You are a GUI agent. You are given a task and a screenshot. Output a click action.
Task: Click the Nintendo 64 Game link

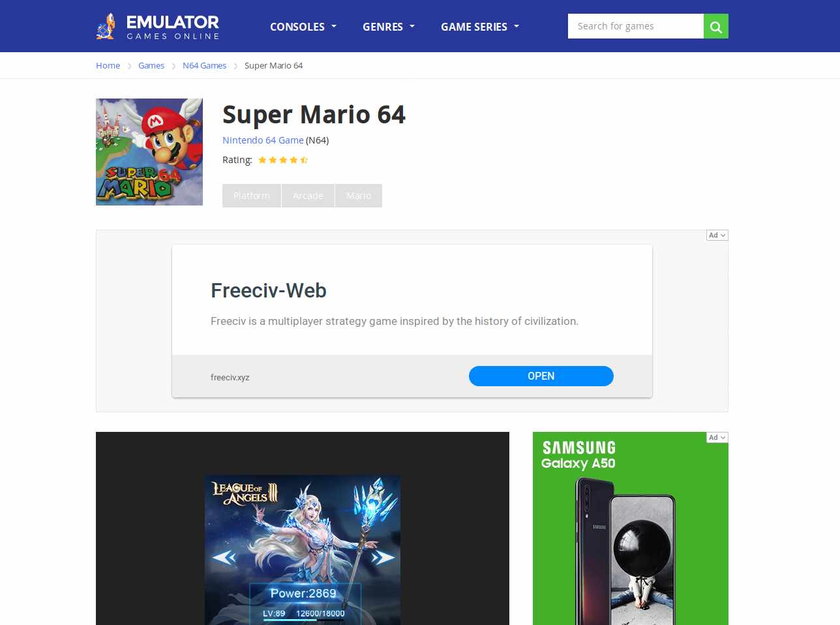pos(263,140)
